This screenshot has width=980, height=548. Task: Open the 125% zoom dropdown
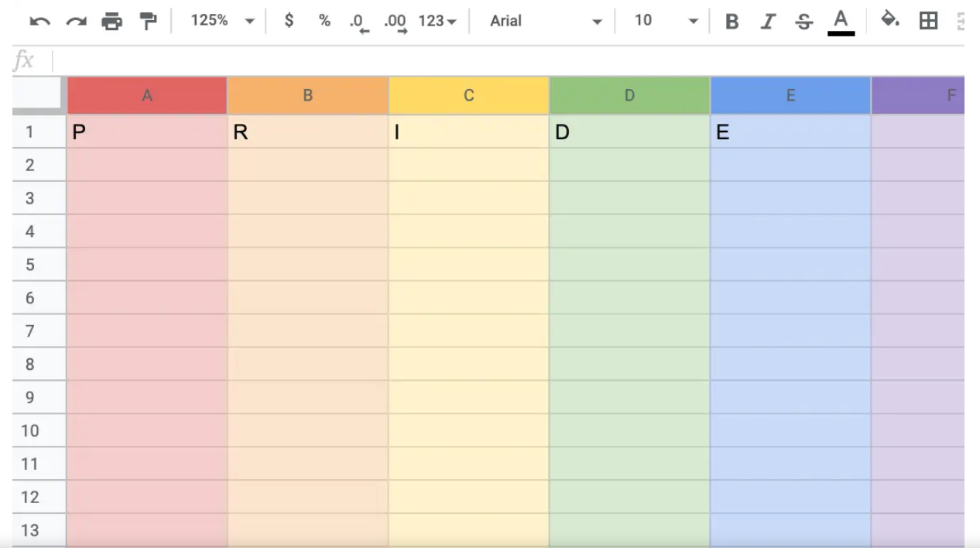(x=223, y=21)
